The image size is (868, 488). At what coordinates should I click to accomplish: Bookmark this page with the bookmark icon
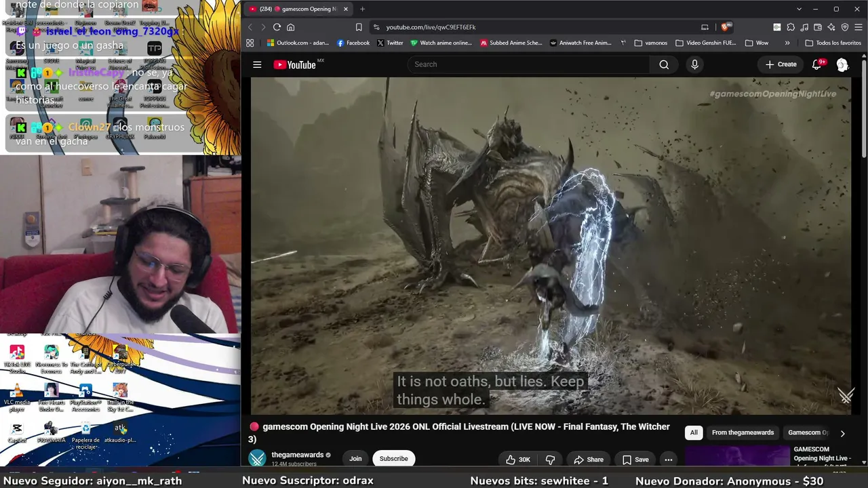coord(359,27)
